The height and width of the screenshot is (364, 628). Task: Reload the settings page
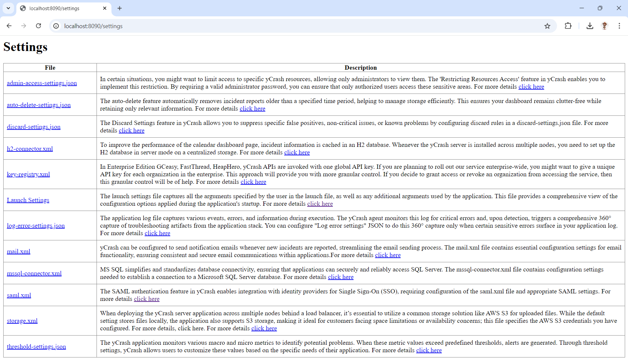coord(38,26)
